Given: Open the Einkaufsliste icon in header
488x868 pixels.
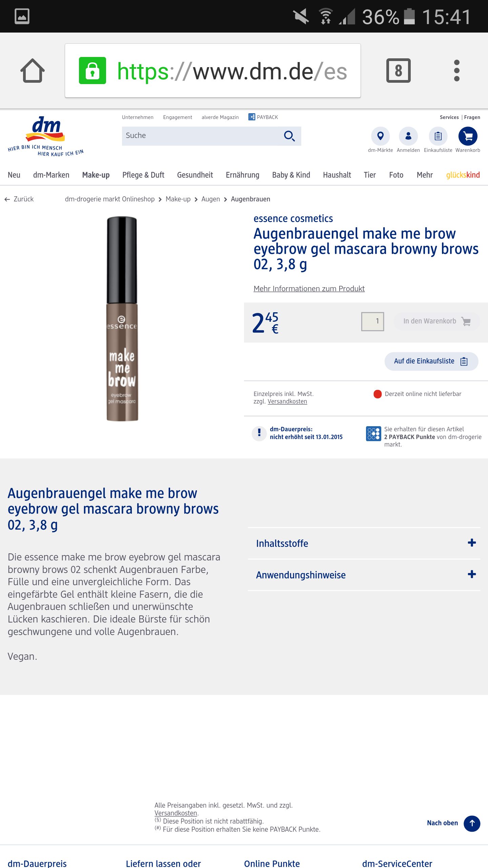Looking at the screenshot, I should click(x=438, y=136).
